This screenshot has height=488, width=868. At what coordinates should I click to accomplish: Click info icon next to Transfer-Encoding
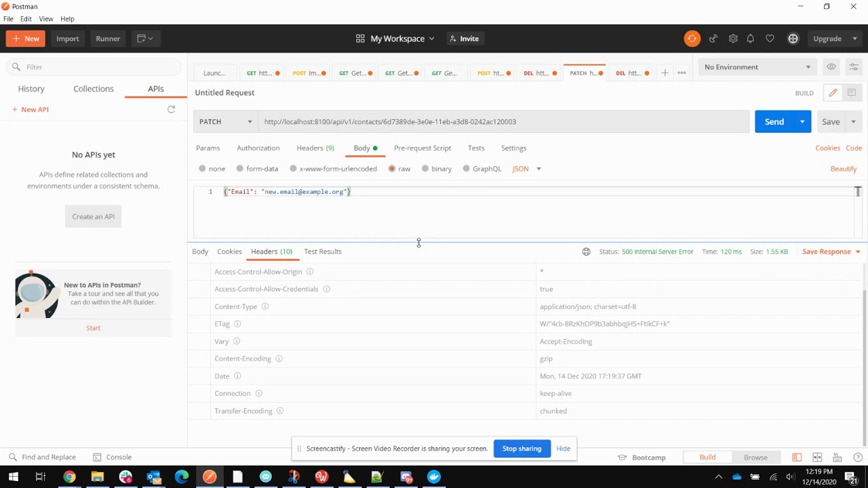pos(280,411)
